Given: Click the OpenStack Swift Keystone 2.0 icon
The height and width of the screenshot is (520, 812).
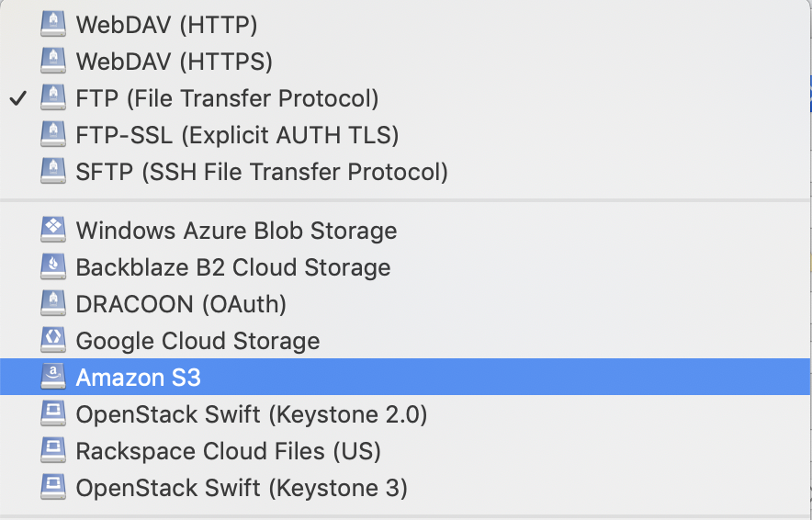Looking at the screenshot, I should (53, 413).
